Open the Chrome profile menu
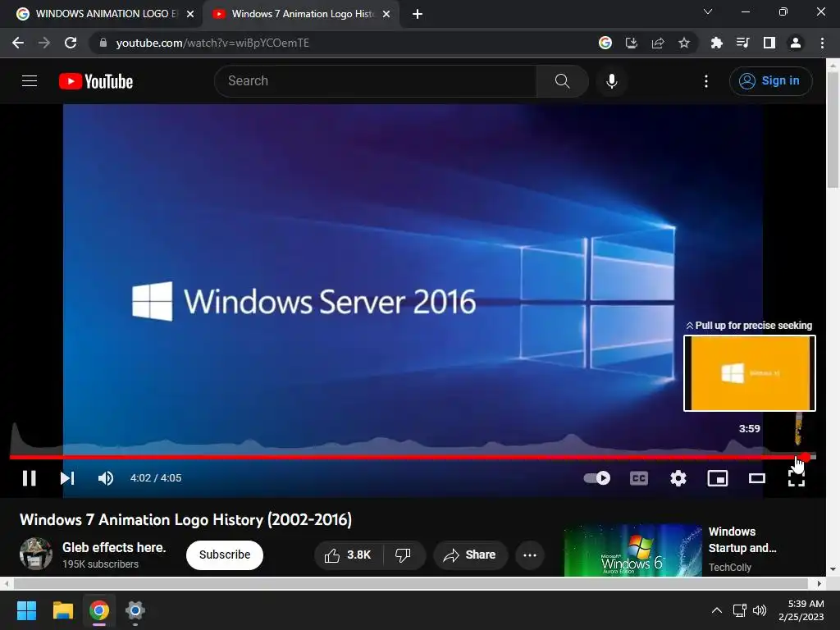This screenshot has height=630, width=840. 796,43
